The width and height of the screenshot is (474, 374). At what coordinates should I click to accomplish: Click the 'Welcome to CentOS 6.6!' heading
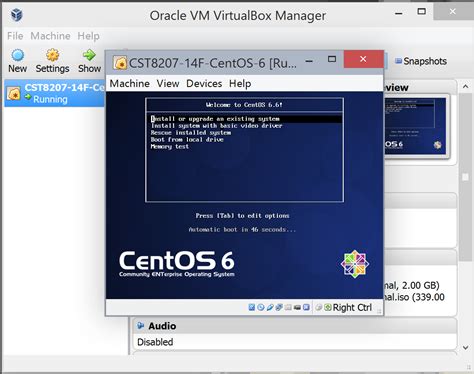coord(244,105)
